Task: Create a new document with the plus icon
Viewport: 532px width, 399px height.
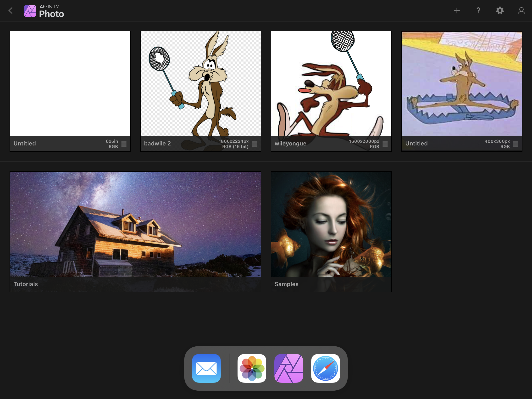Action: [x=457, y=11]
